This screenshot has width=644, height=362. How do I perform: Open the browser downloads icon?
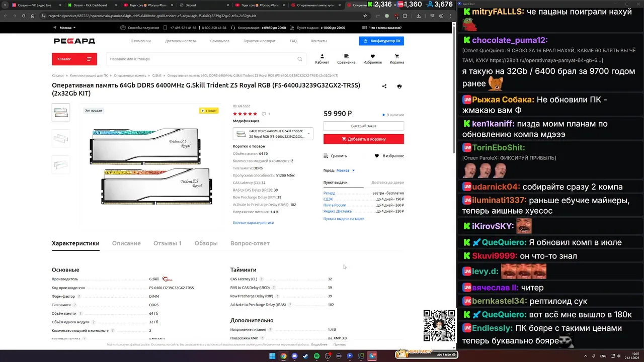(419, 16)
